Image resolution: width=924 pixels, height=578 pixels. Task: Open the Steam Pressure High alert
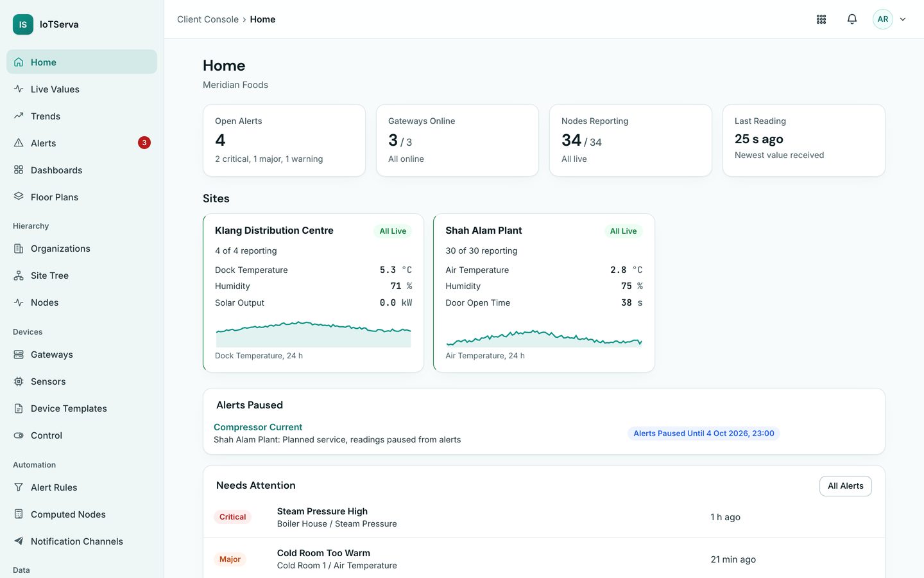click(x=322, y=511)
